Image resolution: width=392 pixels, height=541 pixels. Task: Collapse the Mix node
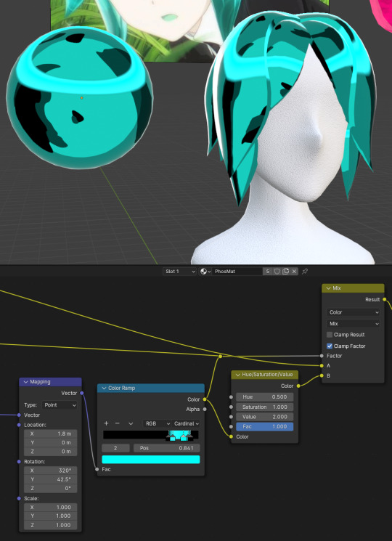(328, 288)
